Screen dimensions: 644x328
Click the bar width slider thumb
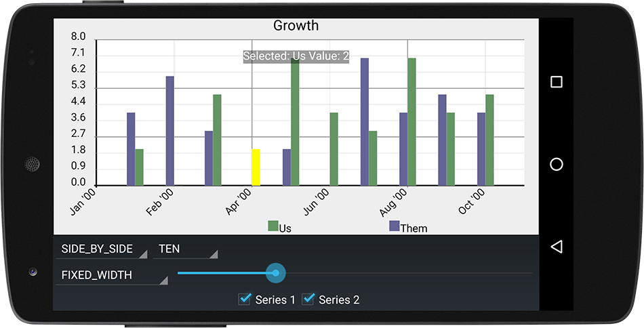pyautogui.click(x=276, y=273)
